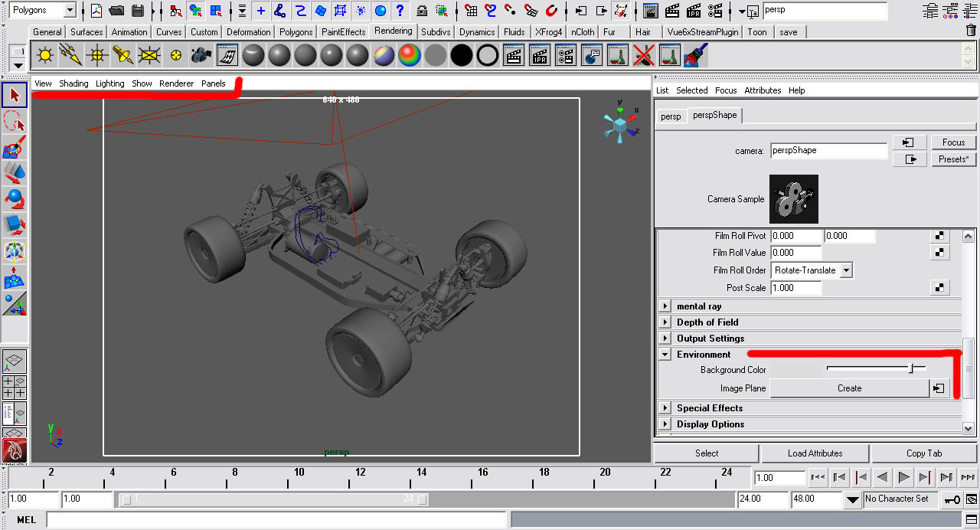The height and width of the screenshot is (530, 980).
Task: Open render settings from shelf
Action: [566, 55]
